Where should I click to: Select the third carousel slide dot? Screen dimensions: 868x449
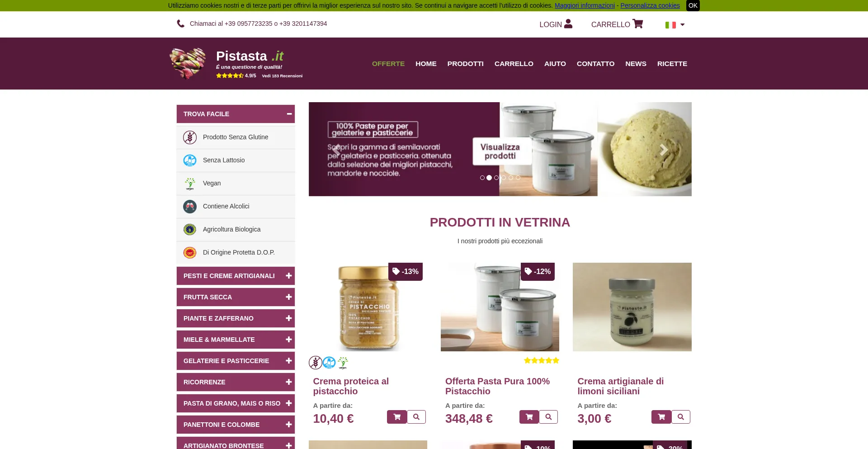pos(496,178)
